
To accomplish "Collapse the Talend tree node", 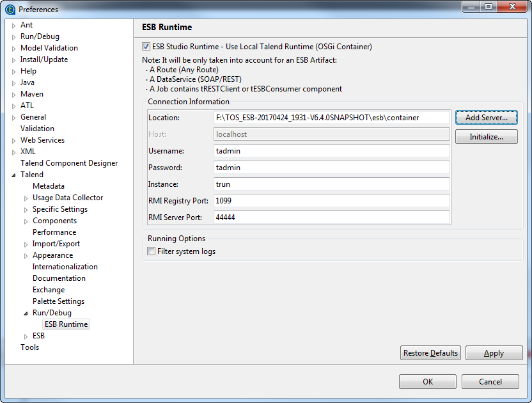I will [13, 175].
